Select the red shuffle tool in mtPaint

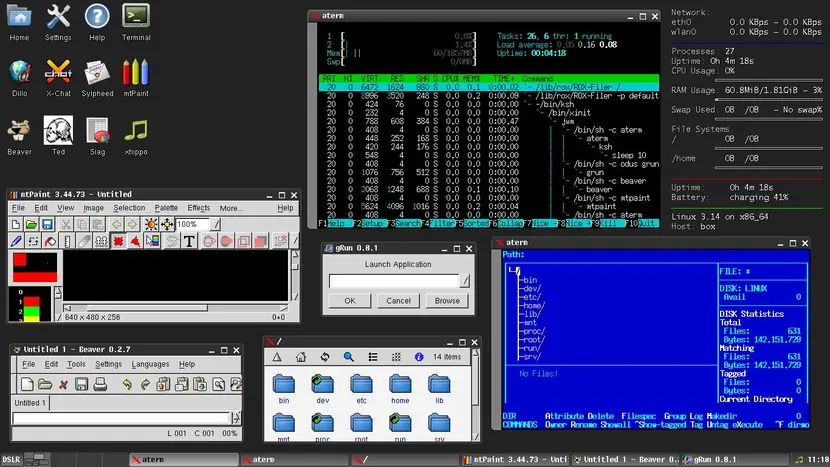119,241
